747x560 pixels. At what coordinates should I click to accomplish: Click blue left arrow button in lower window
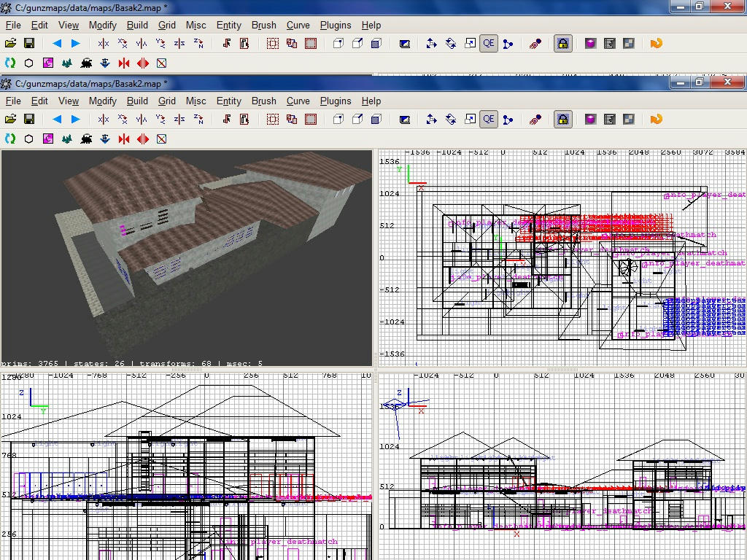click(57, 119)
